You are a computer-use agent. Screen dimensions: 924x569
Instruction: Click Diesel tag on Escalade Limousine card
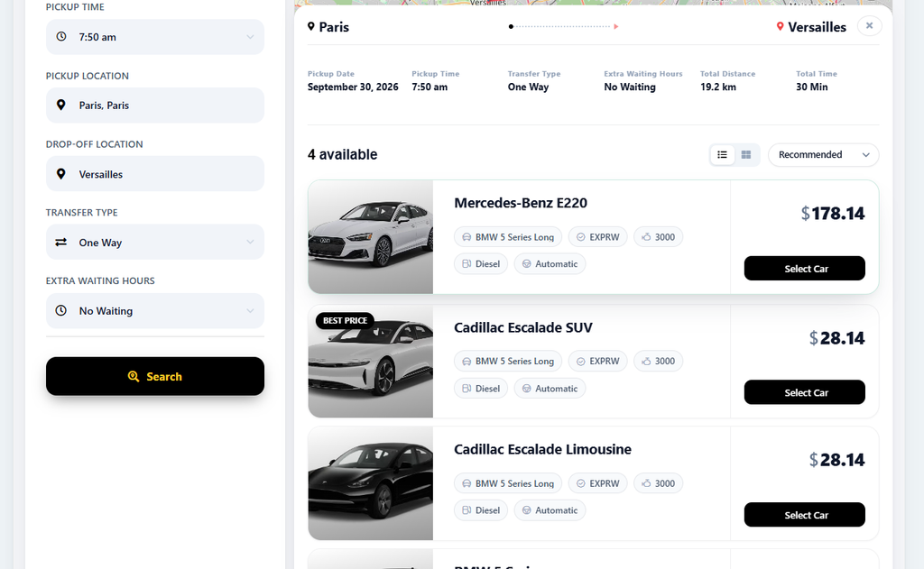pyautogui.click(x=481, y=510)
